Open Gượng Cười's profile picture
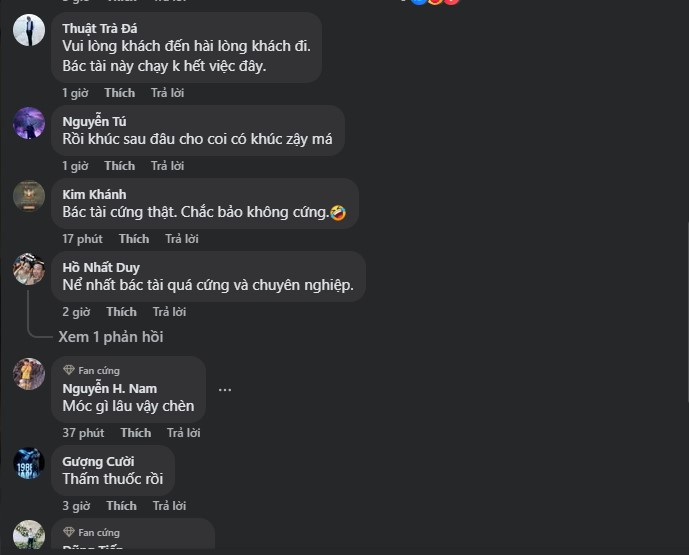 pos(29,463)
